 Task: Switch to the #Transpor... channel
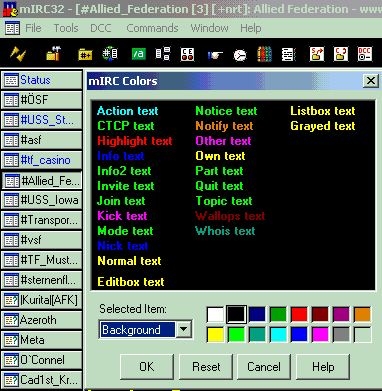(x=42, y=220)
